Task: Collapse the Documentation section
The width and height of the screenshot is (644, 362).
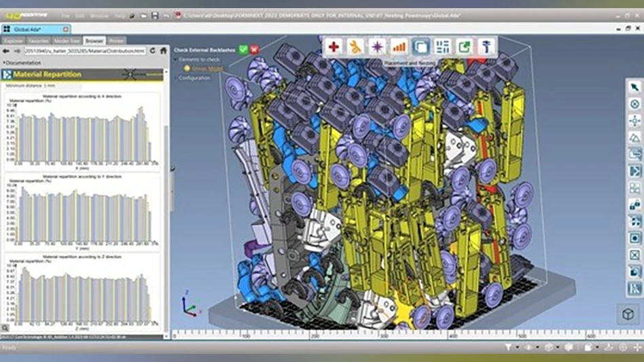Action: coord(3,63)
